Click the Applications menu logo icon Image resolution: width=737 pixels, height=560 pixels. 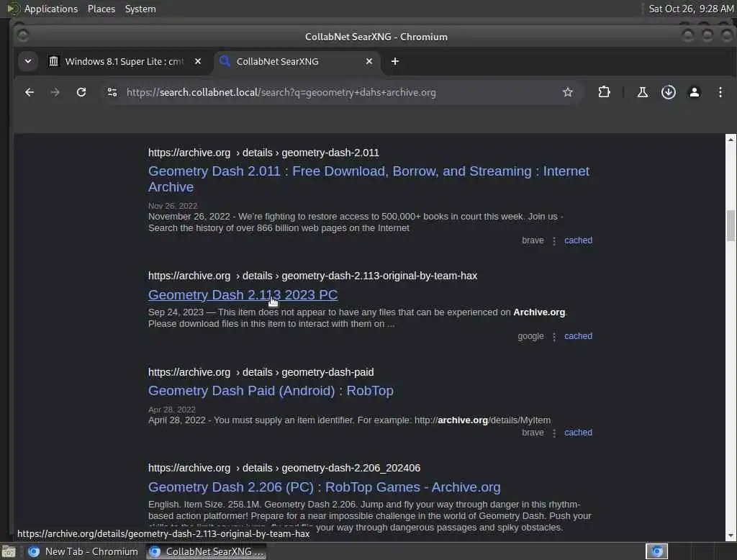click(13, 9)
